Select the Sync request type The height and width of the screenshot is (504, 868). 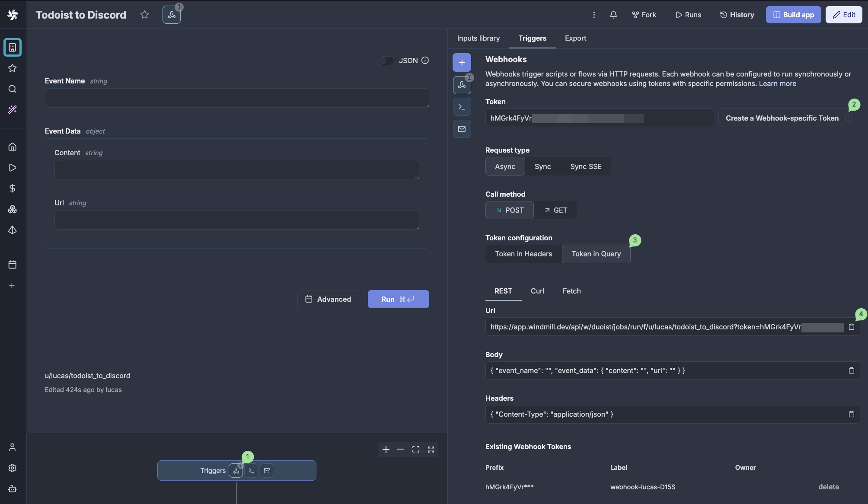pos(543,166)
